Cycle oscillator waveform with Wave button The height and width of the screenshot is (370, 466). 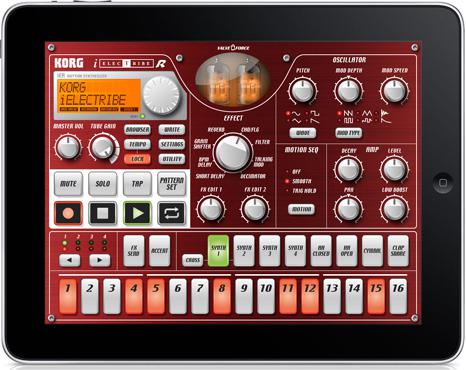[x=303, y=133]
